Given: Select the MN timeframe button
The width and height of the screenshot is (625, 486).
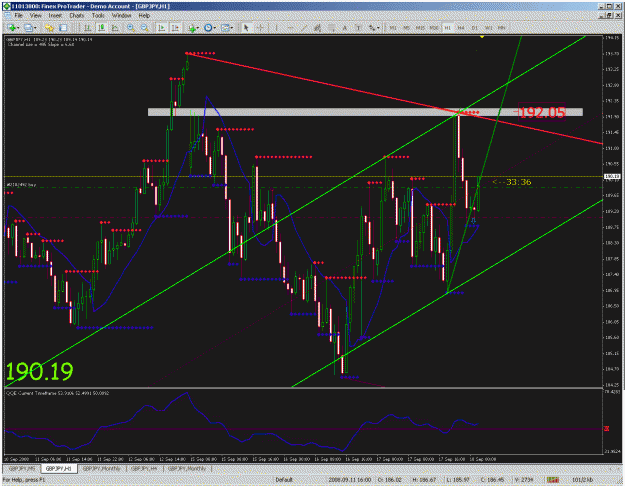Looking at the screenshot, I should [x=501, y=28].
